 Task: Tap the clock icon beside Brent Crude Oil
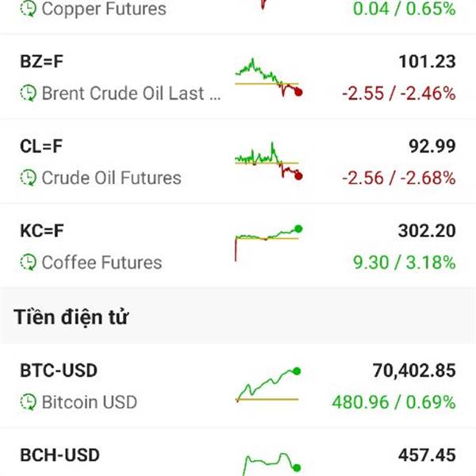[29, 94]
